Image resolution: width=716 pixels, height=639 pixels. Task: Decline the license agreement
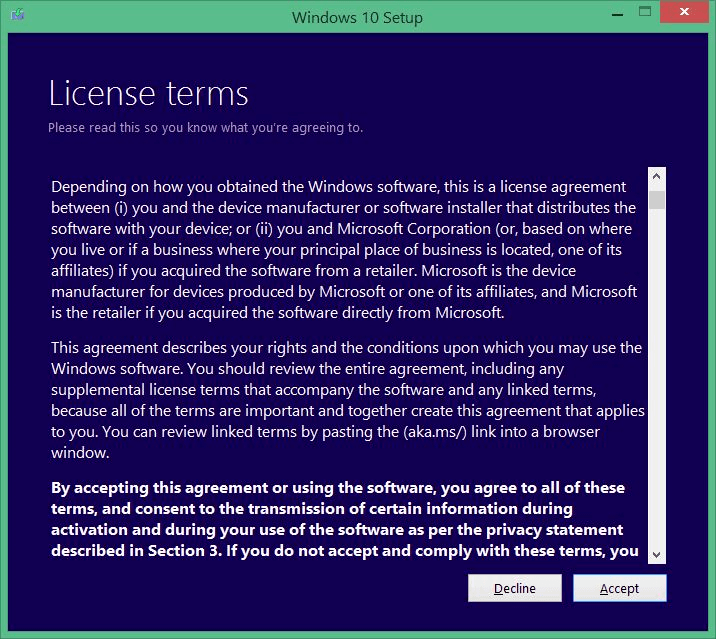tap(515, 588)
